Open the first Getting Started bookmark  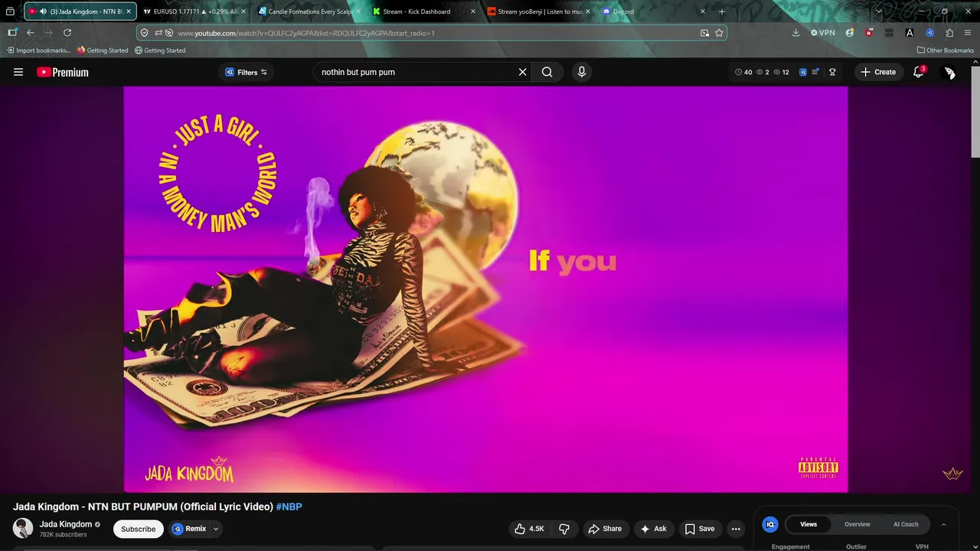[x=103, y=51]
